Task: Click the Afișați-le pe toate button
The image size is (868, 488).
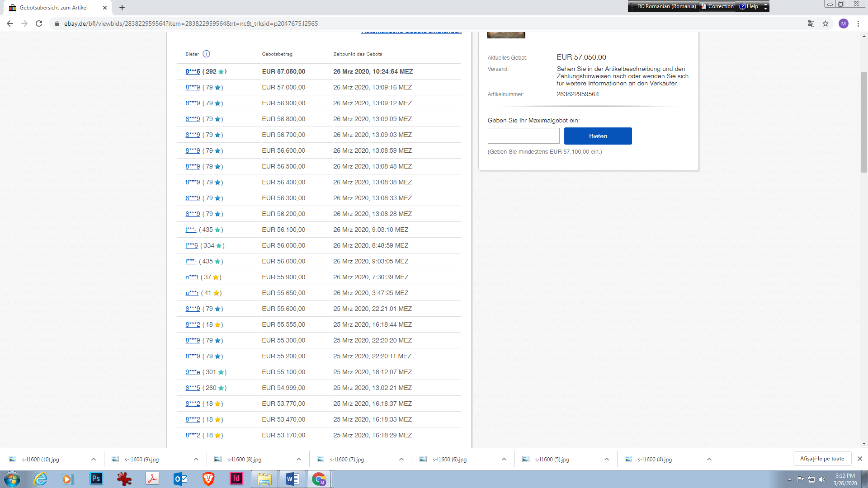Action: 822,459
